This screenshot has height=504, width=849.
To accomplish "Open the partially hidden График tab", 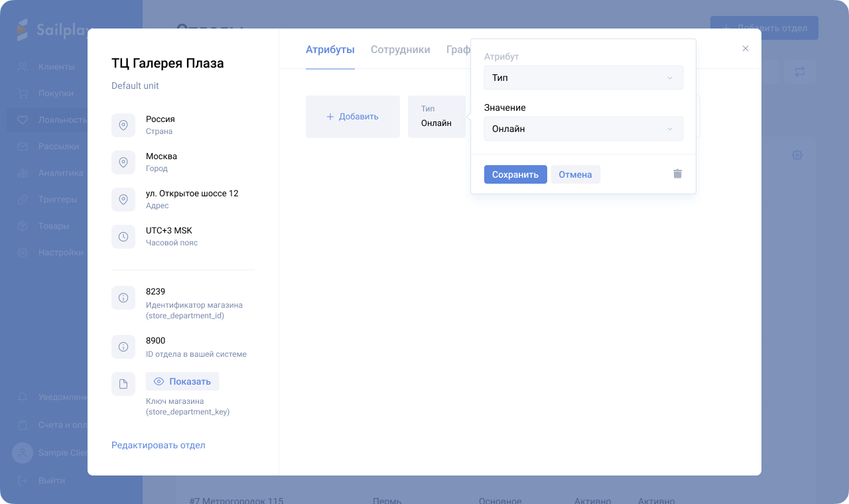I will click(458, 50).
